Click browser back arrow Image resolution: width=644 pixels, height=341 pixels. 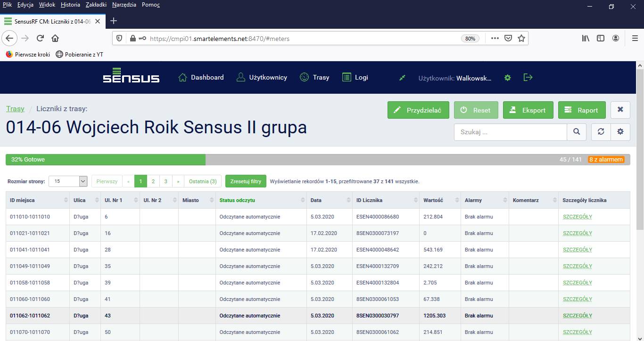tap(10, 38)
